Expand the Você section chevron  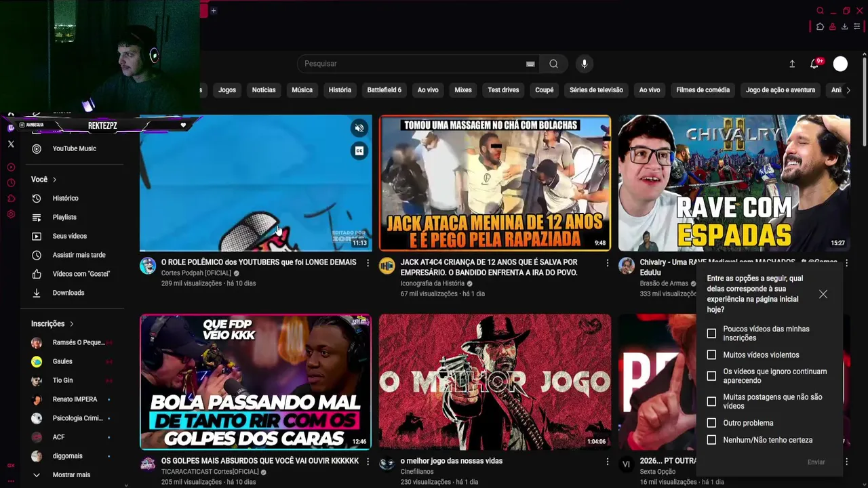[54, 180]
